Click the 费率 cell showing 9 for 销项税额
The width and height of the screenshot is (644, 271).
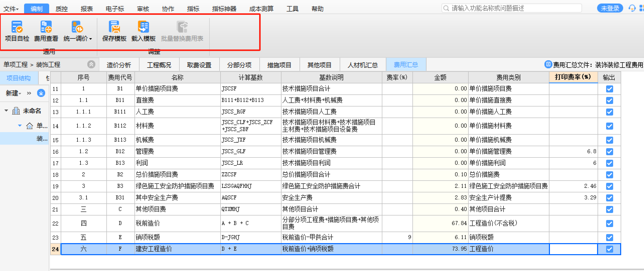[x=397, y=237]
